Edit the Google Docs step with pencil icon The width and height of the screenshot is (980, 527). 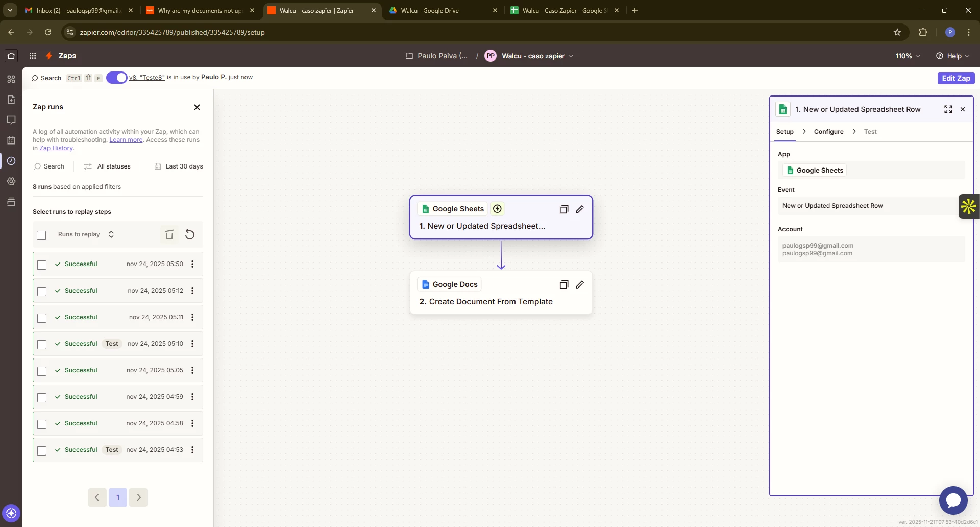coord(580,285)
